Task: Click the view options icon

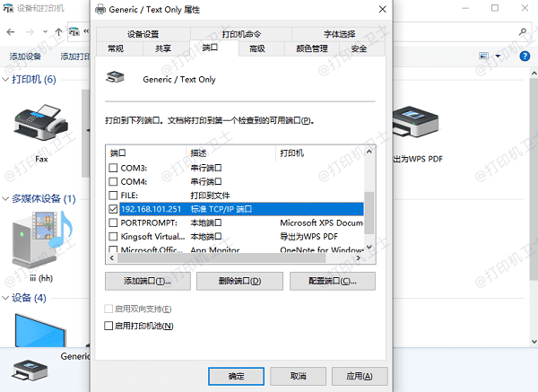Action: click(x=483, y=56)
